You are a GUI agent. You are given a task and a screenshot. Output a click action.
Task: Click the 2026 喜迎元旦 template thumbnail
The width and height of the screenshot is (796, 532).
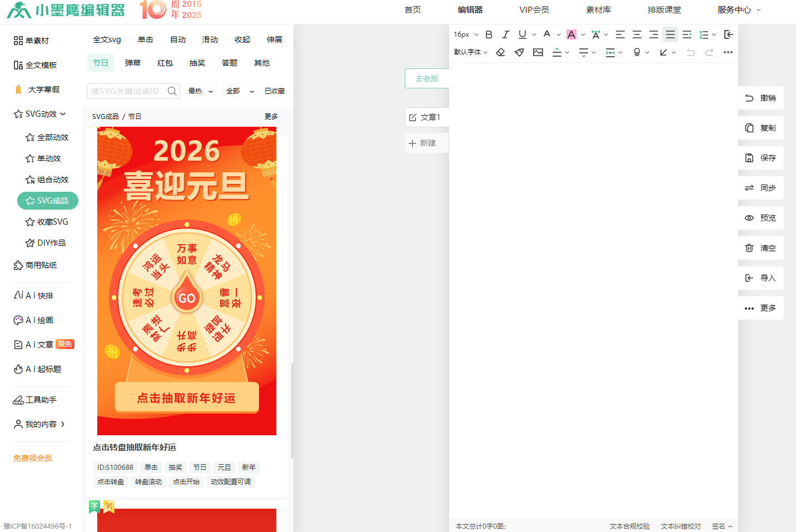pos(187,281)
